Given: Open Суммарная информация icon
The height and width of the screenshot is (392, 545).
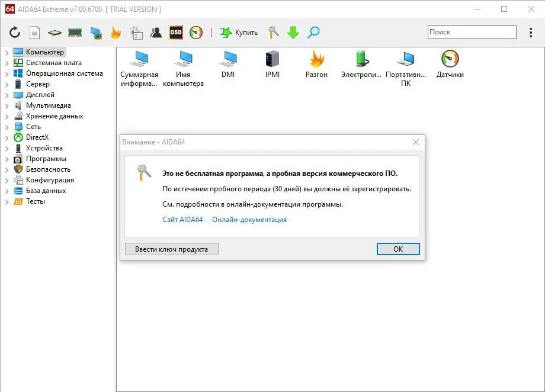Looking at the screenshot, I should pos(139,69).
